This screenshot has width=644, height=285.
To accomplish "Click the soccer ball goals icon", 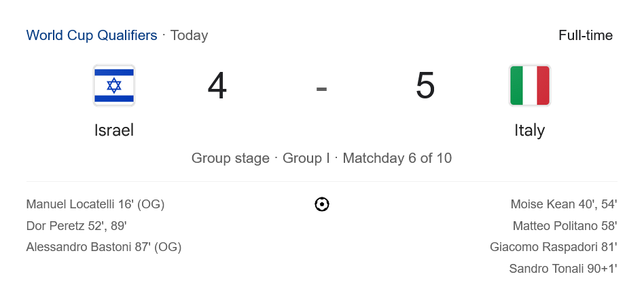I will coord(322,204).
